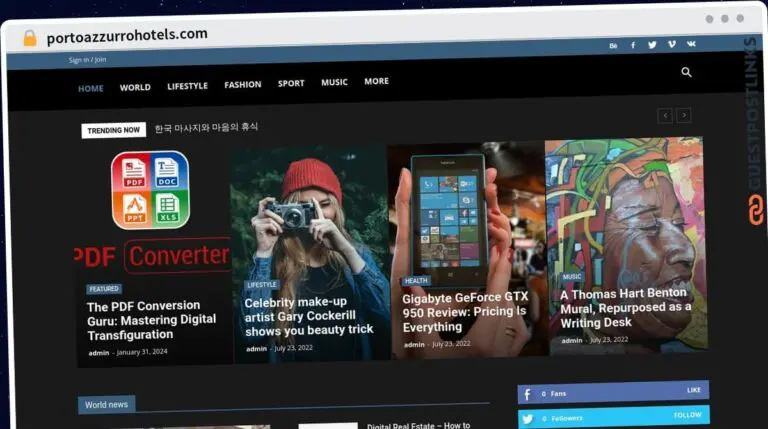Viewport: 768px width, 429px height.
Task: Open search with the magnifier icon
Action: [686, 72]
